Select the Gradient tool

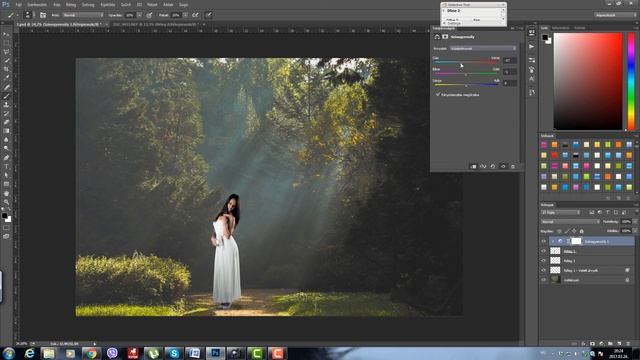pos(6,131)
